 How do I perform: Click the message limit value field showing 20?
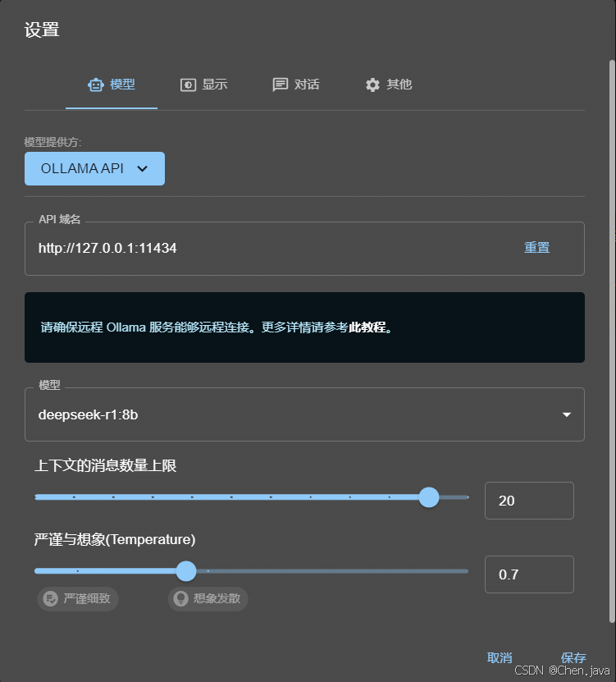click(529, 501)
